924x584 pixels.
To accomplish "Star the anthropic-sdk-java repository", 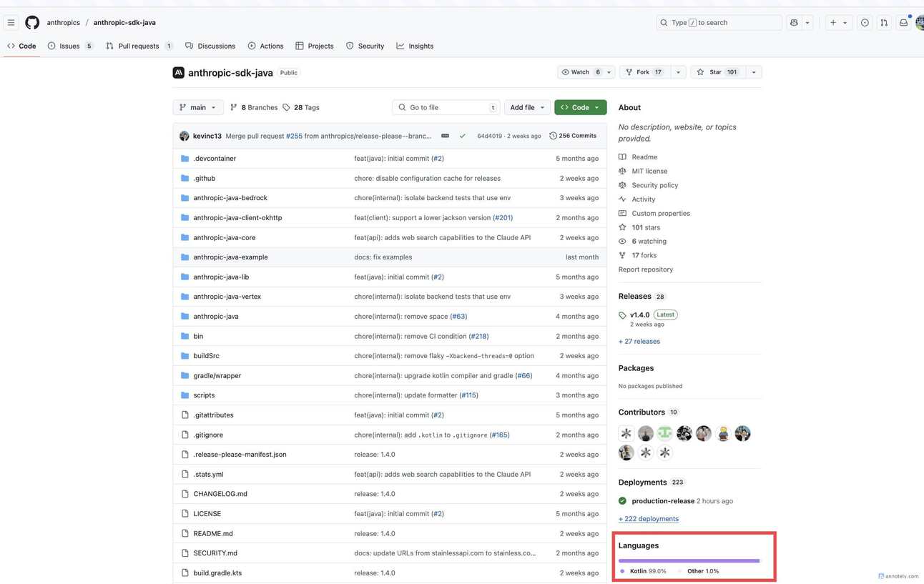I will pyautogui.click(x=717, y=72).
